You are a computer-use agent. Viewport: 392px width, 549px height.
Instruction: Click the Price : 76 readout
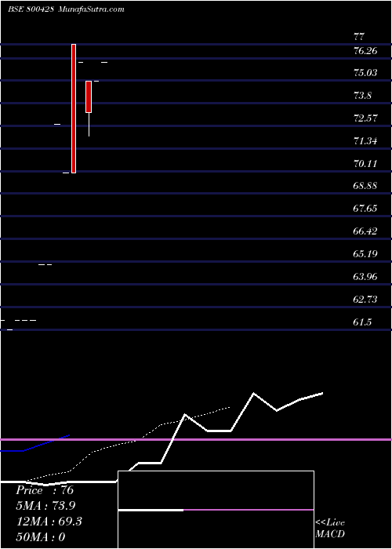[45, 490]
